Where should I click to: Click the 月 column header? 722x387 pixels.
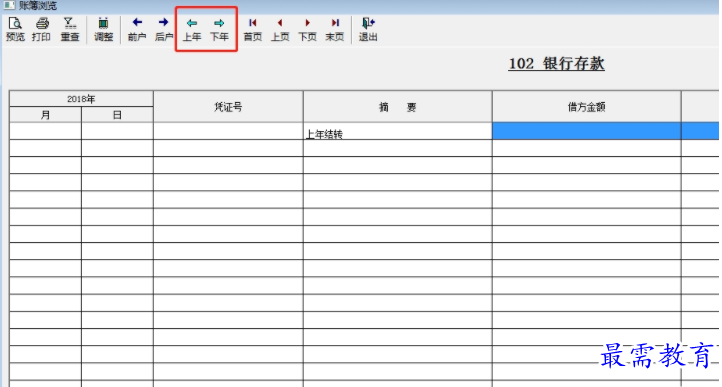pos(45,115)
